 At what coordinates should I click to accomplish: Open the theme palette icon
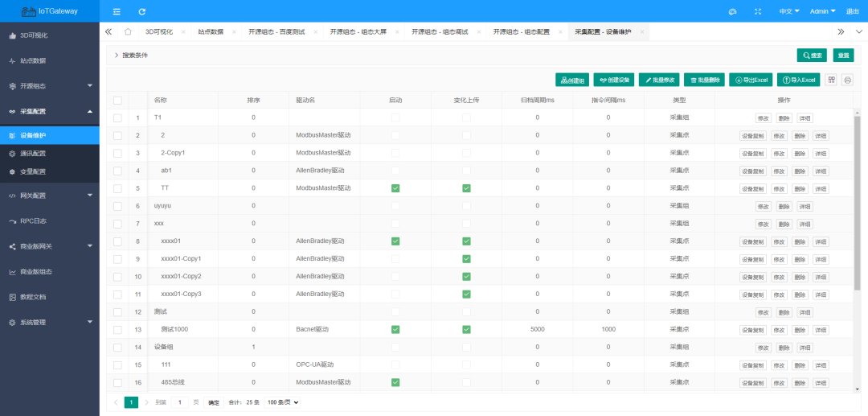coord(732,11)
